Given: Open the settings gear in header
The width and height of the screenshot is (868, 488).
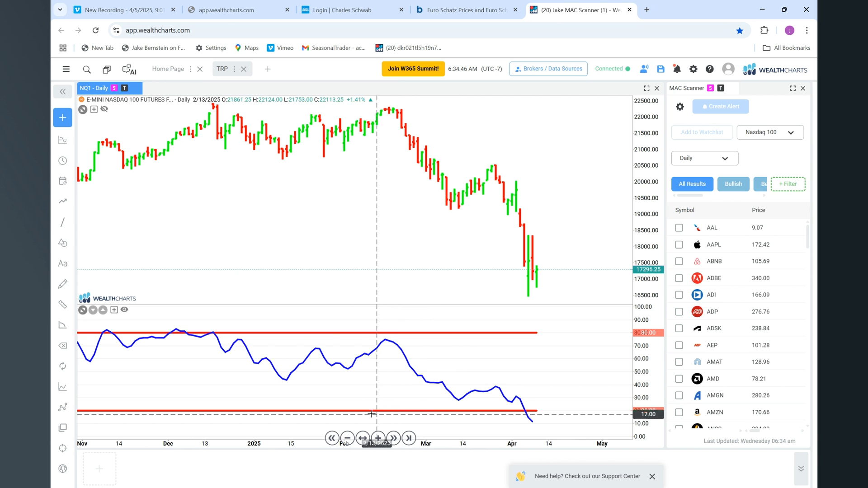Looking at the screenshot, I should (x=693, y=69).
